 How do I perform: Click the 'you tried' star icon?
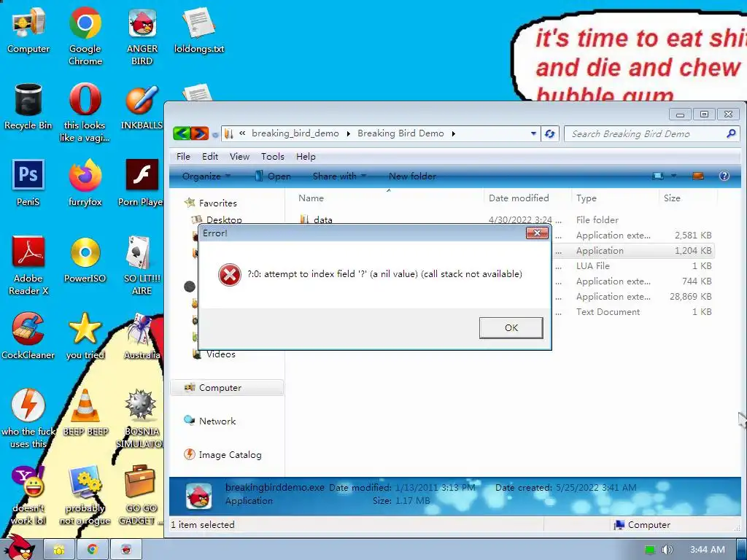[85, 336]
